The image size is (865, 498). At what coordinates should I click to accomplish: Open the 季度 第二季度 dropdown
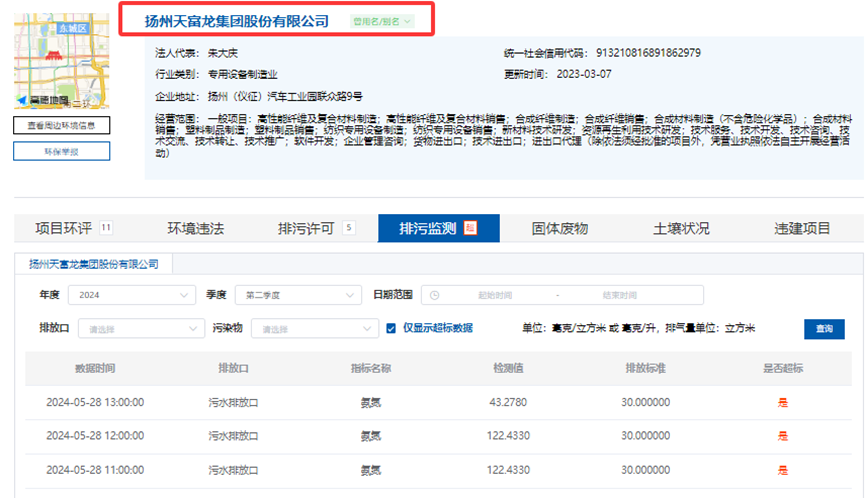[298, 295]
